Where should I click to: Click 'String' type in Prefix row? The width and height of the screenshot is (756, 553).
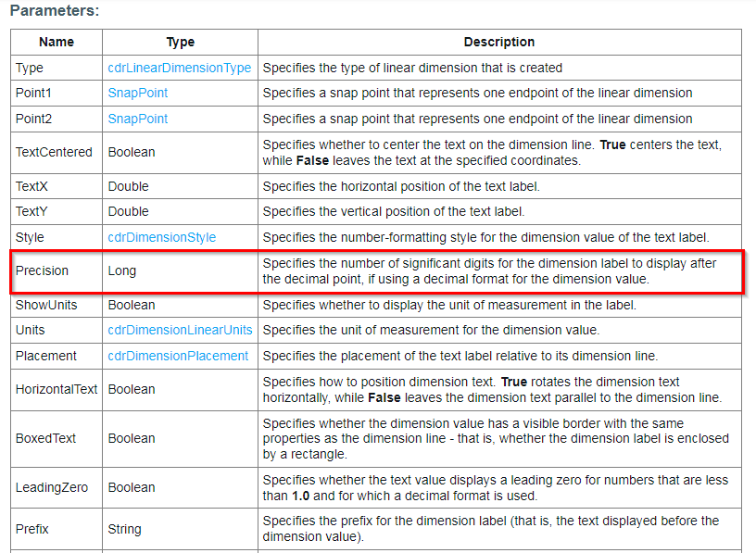124,529
